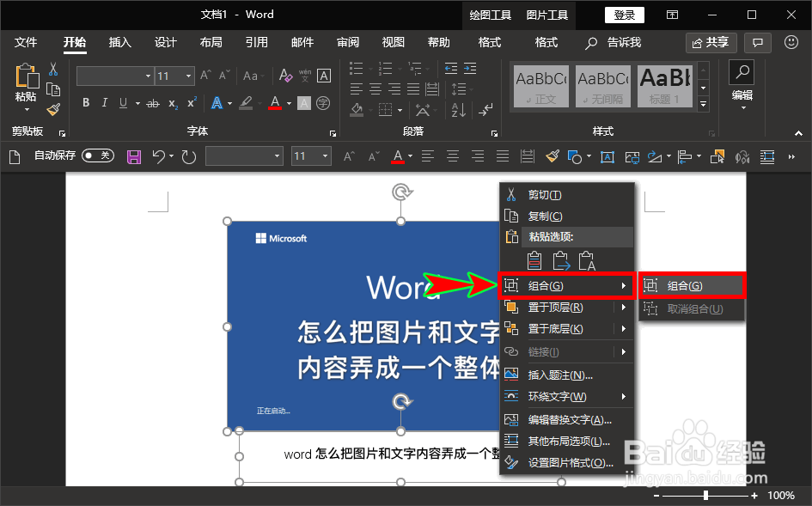Open Bring to Front context menu item
This screenshot has height=506, width=812.
click(x=566, y=307)
